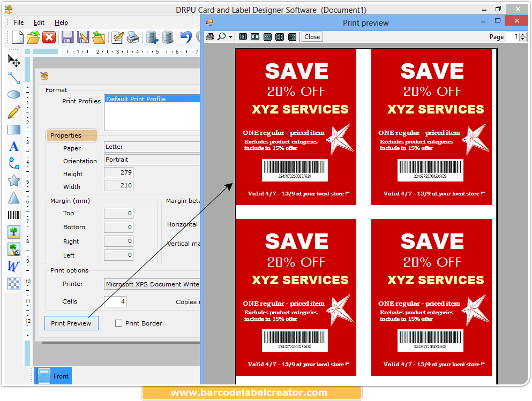Viewport: 532px width, 401px height.
Task: Click inside the Cells input field
Action: click(x=115, y=301)
